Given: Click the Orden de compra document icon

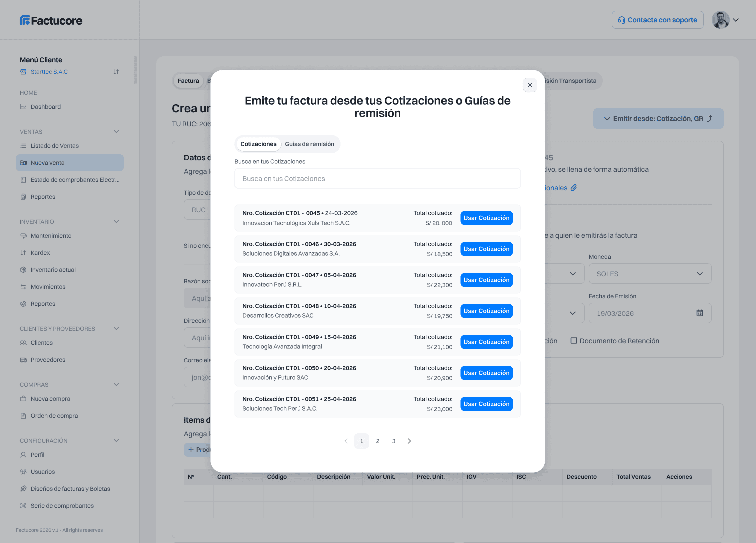Looking at the screenshot, I should pyautogui.click(x=23, y=416).
